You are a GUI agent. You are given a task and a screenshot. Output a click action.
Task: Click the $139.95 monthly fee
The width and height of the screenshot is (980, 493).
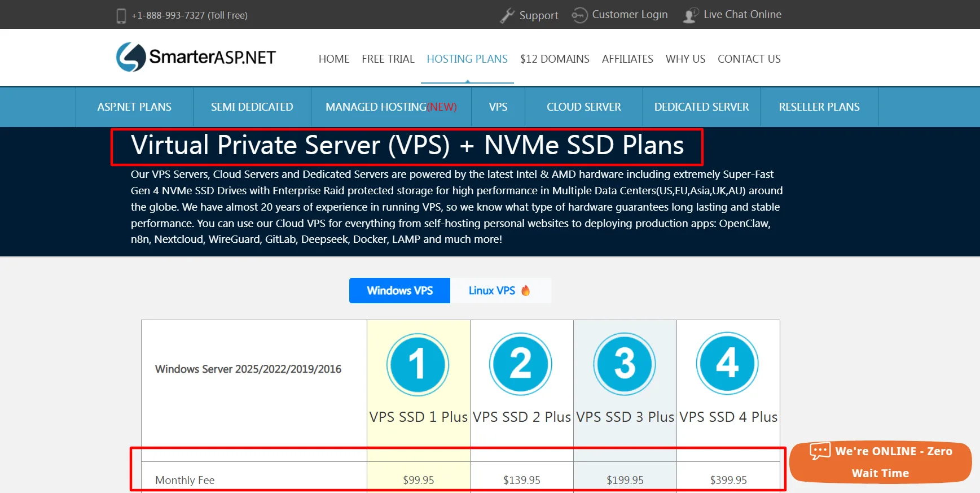pos(522,480)
